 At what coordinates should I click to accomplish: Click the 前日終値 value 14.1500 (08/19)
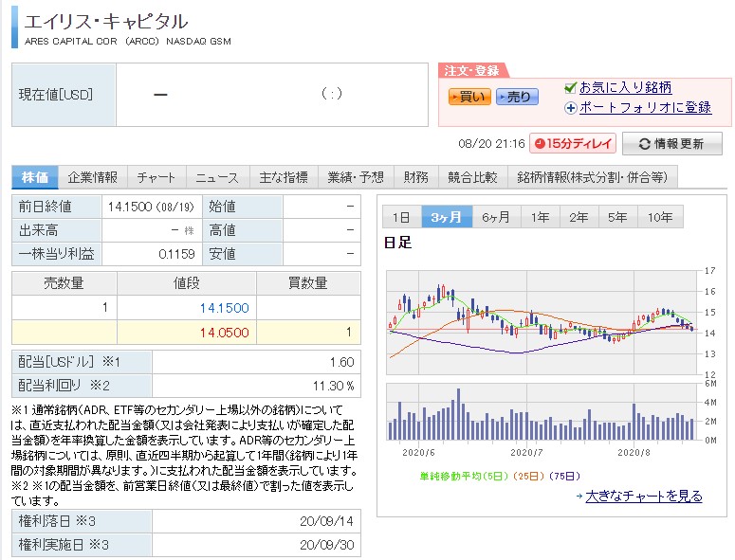tap(151, 207)
